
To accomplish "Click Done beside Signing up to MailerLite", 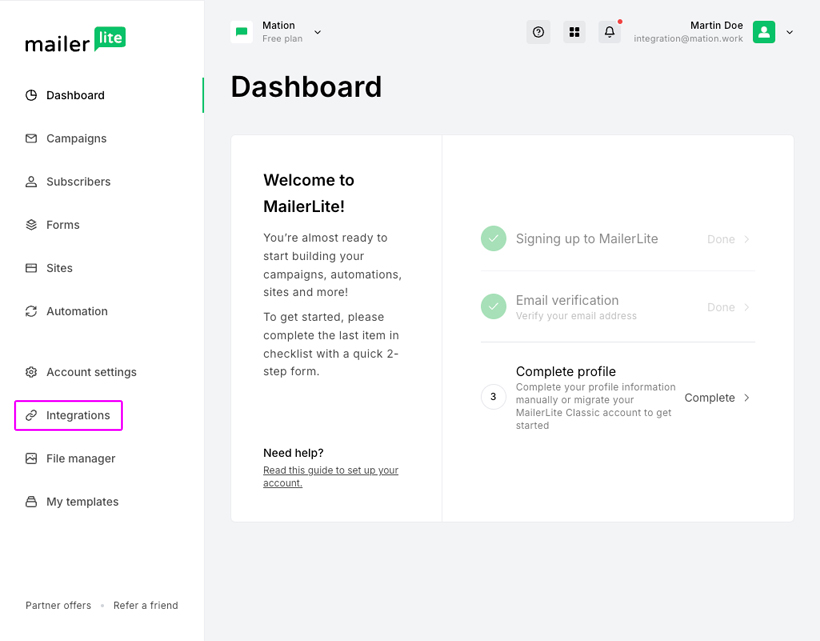I will coord(721,239).
